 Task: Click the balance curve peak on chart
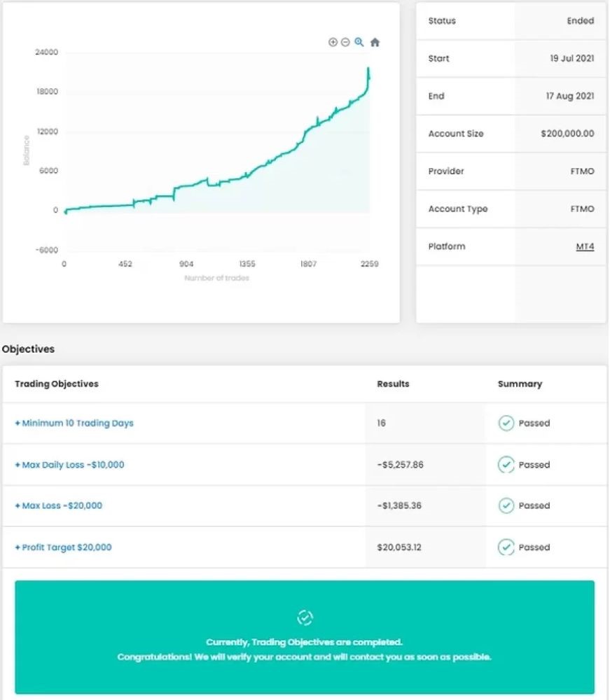(x=368, y=69)
